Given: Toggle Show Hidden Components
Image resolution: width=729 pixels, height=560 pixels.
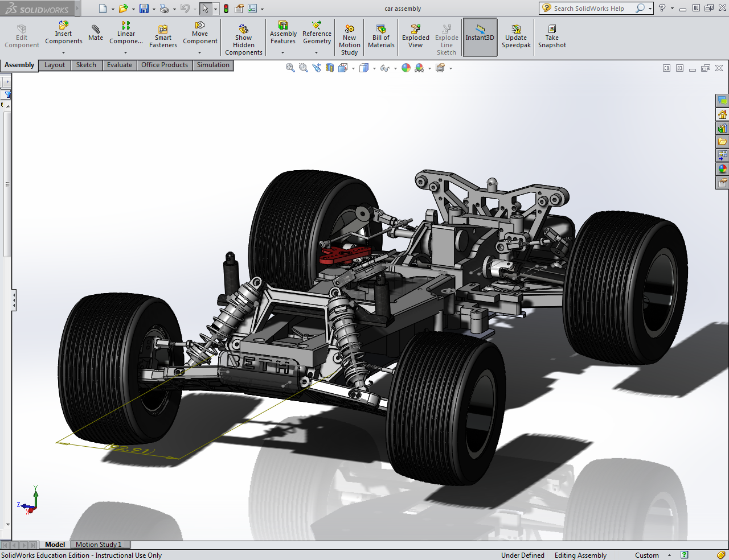Looking at the screenshot, I should coord(243,38).
